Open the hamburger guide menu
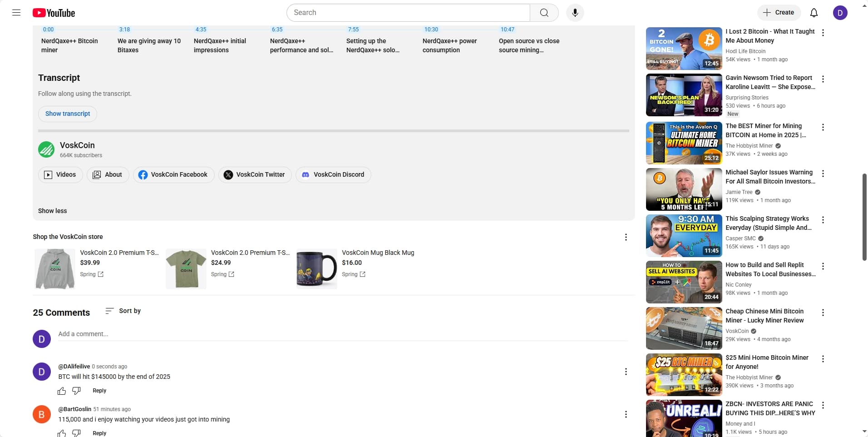Viewport: 868px width, 437px height. pyautogui.click(x=16, y=13)
